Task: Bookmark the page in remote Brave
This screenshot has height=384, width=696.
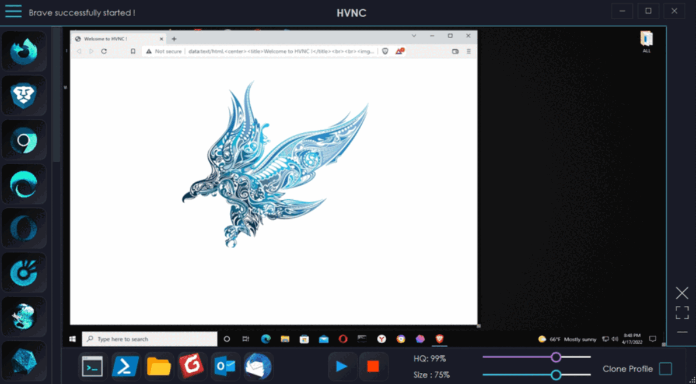Action: [x=133, y=51]
